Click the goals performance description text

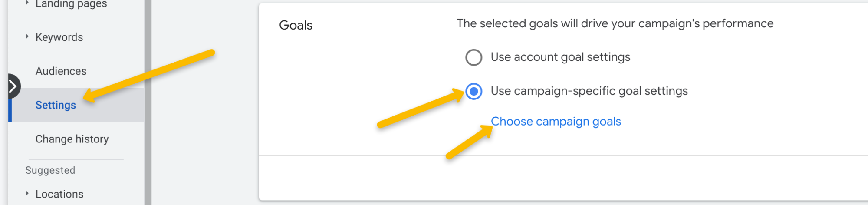[615, 23]
